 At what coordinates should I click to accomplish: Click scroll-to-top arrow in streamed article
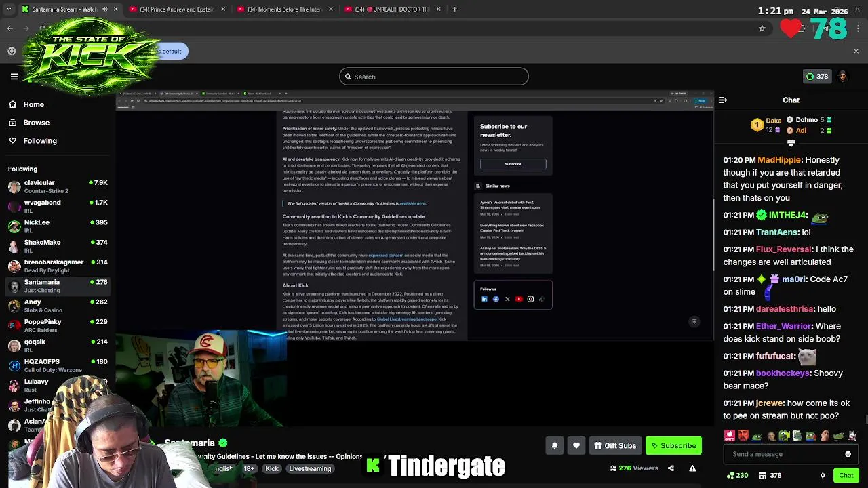point(694,322)
